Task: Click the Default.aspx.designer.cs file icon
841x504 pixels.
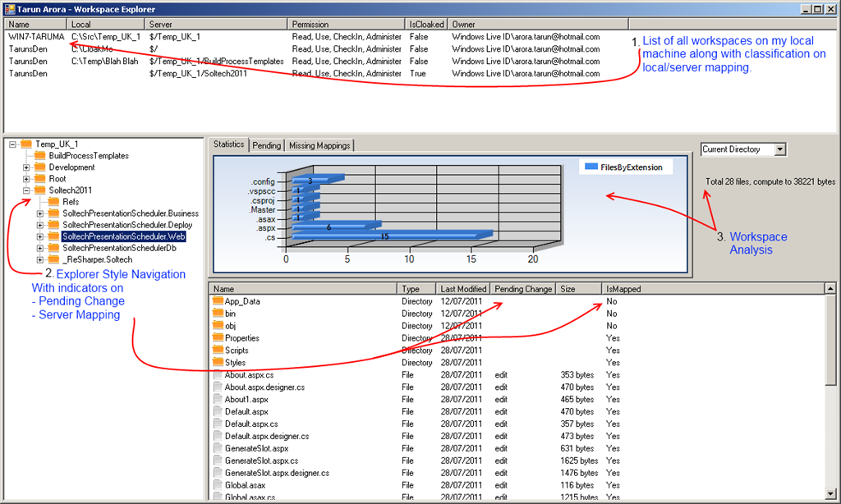Action: (x=218, y=436)
